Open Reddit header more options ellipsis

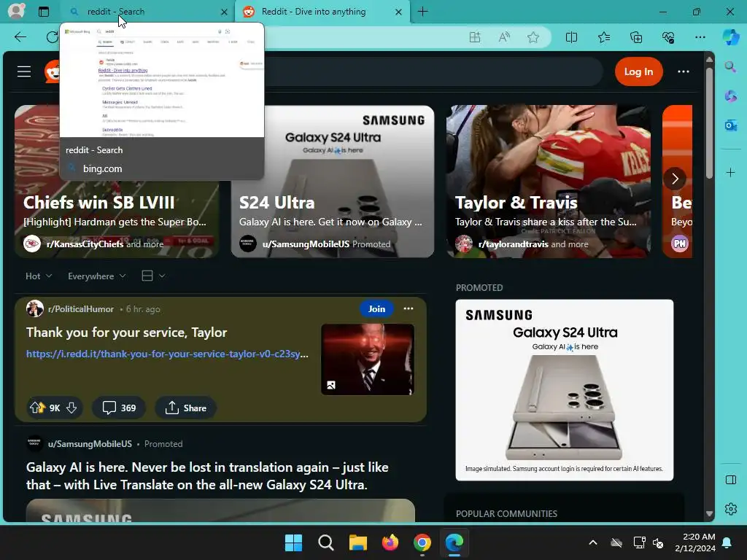[x=683, y=71]
